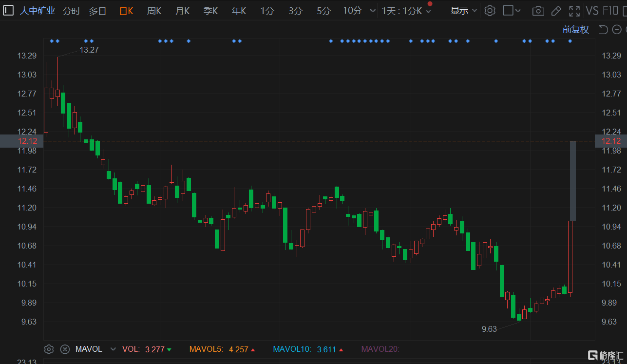Click the VOL value 3.277

click(154, 349)
